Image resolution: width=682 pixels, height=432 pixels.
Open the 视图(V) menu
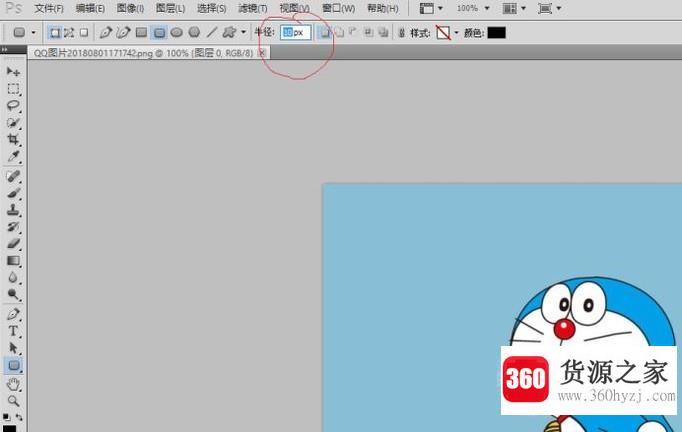pyautogui.click(x=294, y=8)
